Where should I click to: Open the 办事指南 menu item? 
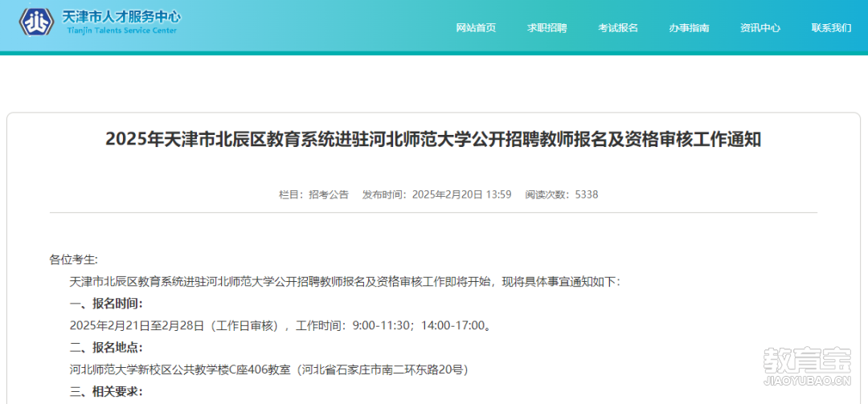pos(689,28)
